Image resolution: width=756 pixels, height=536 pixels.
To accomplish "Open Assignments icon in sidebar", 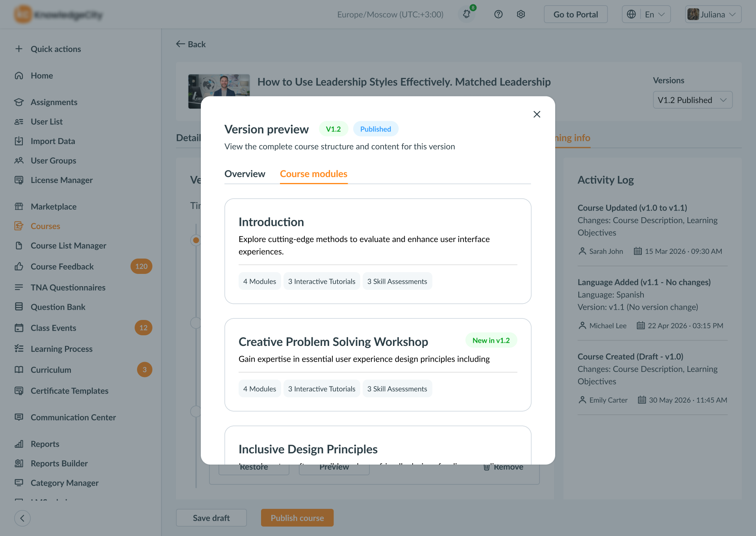I will [19, 102].
